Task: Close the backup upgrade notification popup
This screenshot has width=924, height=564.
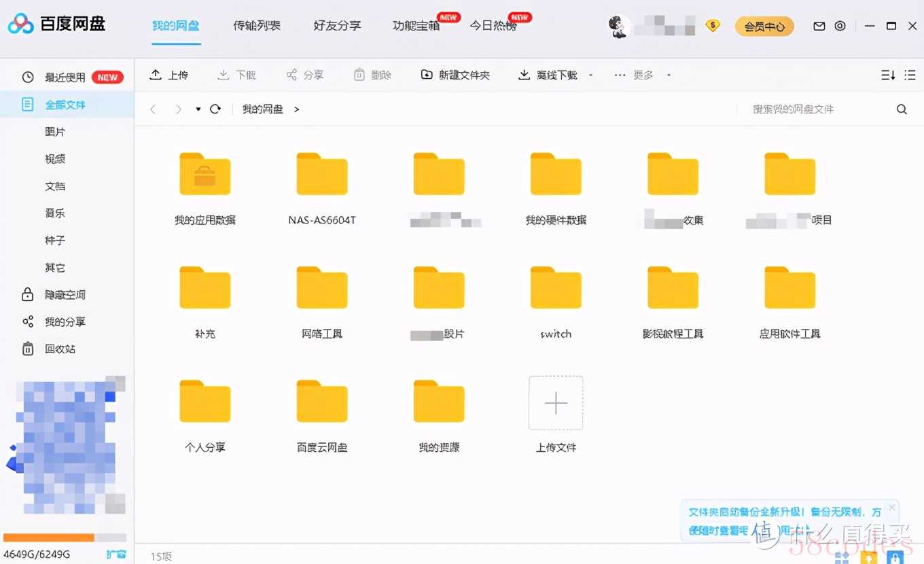Action: point(892,507)
